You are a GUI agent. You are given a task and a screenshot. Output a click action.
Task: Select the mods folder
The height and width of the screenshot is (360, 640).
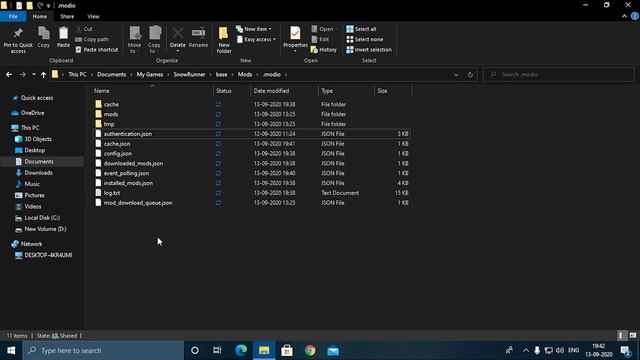tap(252, 114)
